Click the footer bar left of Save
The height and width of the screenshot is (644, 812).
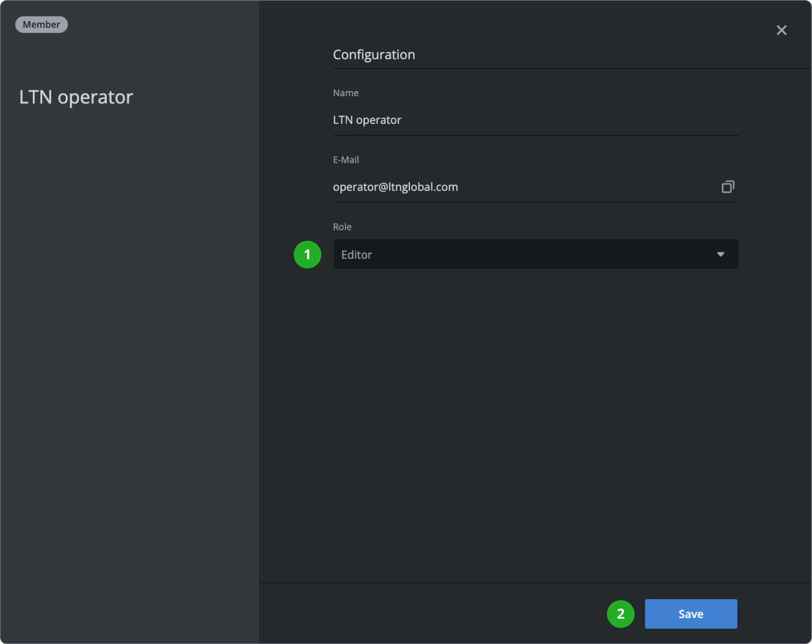click(432, 614)
